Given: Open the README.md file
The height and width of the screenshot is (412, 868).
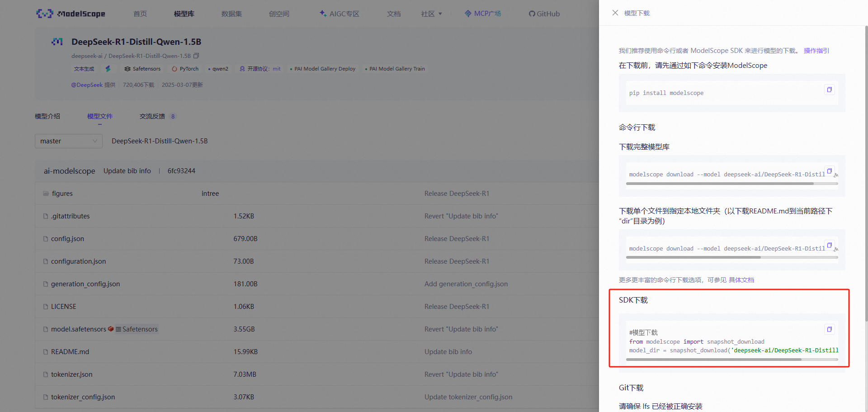Looking at the screenshot, I should tap(70, 352).
